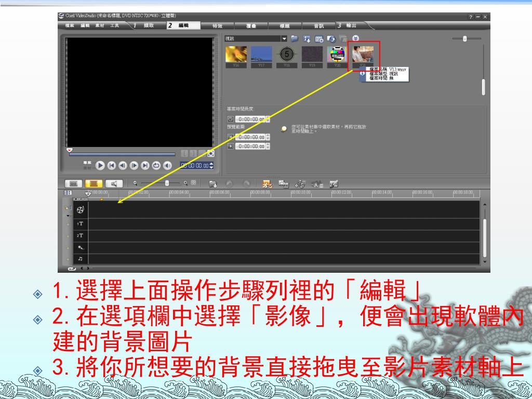Image resolution: width=532 pixels, height=399 pixels.
Task: Switch to Timeline view
Action: click(x=94, y=183)
